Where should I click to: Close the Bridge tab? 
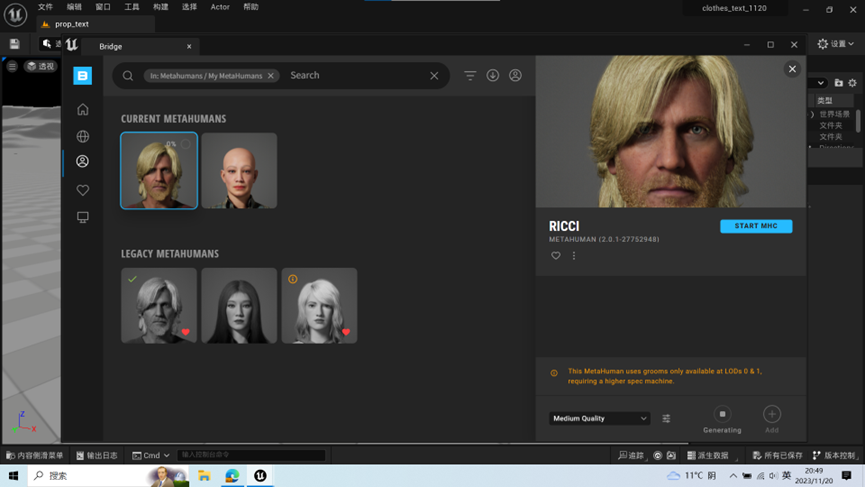(x=189, y=46)
